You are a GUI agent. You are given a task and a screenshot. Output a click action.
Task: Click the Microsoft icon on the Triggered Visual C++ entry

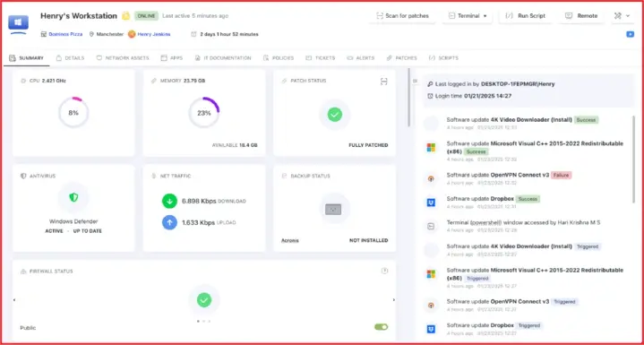pos(431,274)
